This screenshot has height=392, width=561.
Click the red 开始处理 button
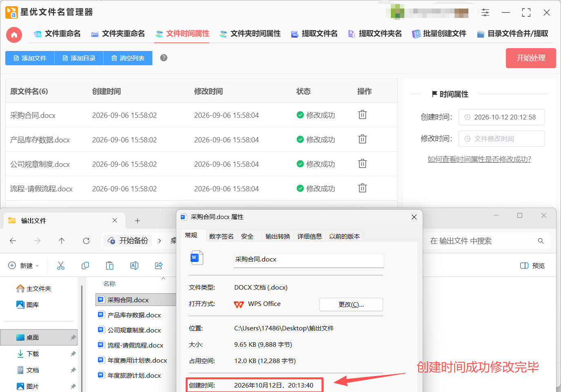click(x=531, y=58)
